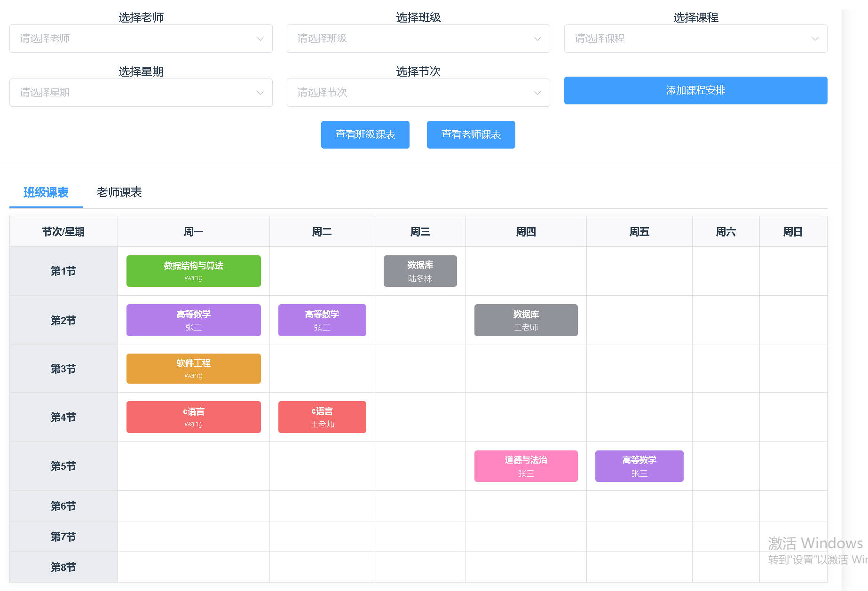The image size is (868, 591).
Task: Select Monday's purple 高等数学 card
Action: 193,320
